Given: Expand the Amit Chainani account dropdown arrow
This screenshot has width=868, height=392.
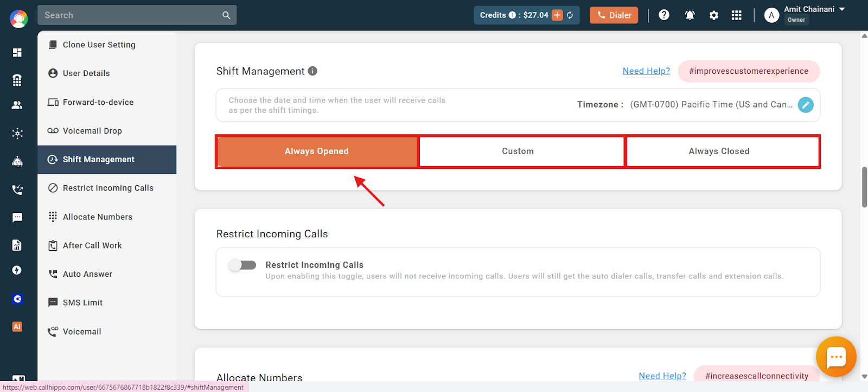Looking at the screenshot, I should click(x=842, y=9).
